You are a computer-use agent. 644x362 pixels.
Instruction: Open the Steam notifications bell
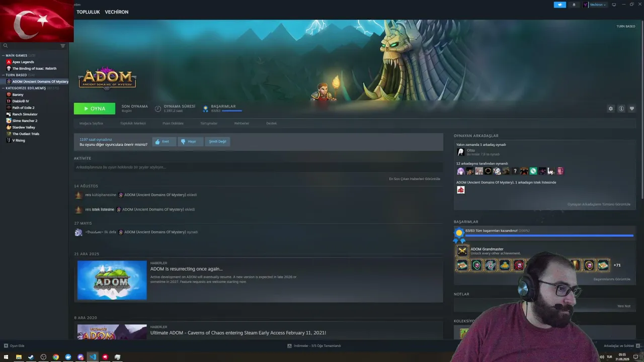574,5
